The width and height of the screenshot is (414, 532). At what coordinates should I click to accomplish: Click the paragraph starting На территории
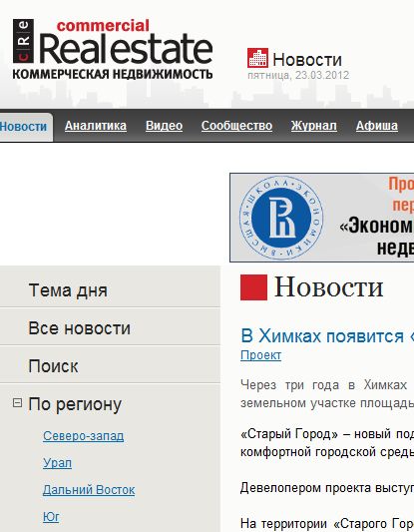click(327, 524)
